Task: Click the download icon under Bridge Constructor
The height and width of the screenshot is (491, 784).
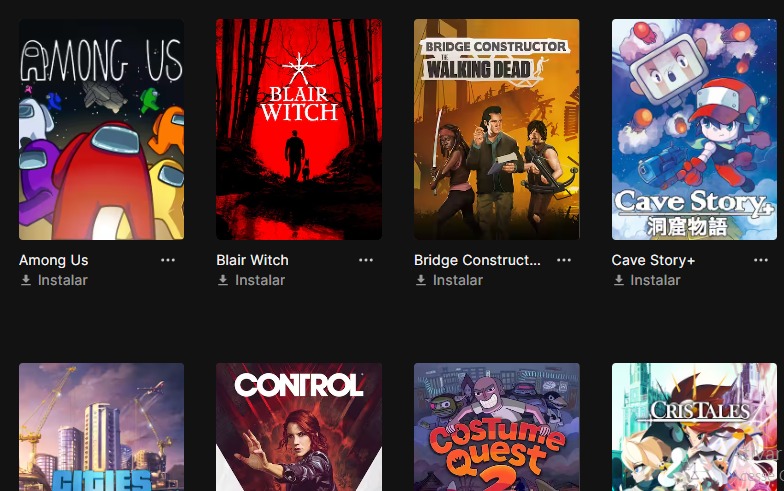Action: click(x=421, y=280)
